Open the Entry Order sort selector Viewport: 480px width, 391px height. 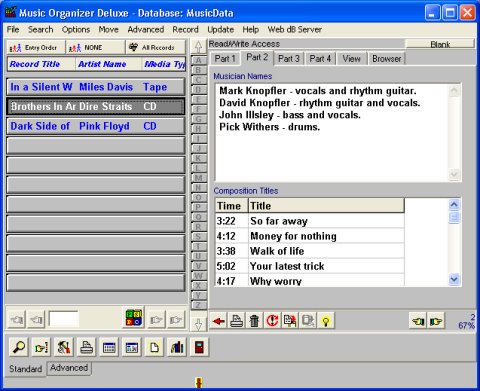click(x=35, y=47)
